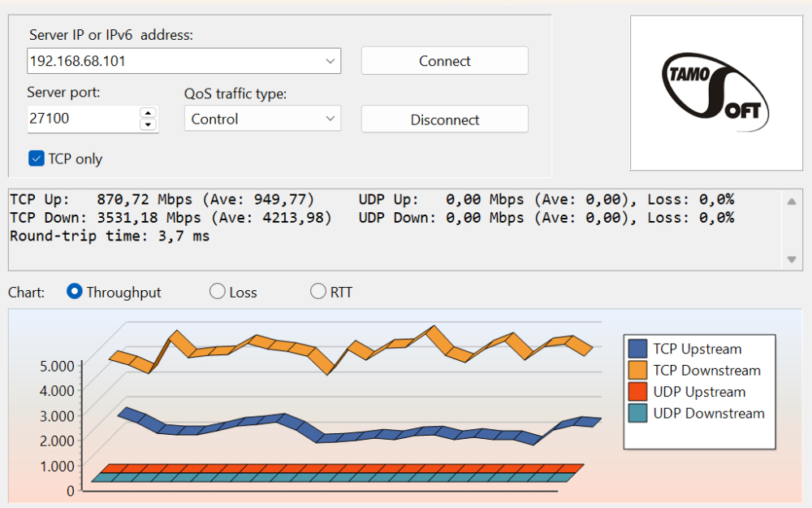Open the QoS traffic type dropdown
Viewport: 812px width, 508px height.
[330, 119]
